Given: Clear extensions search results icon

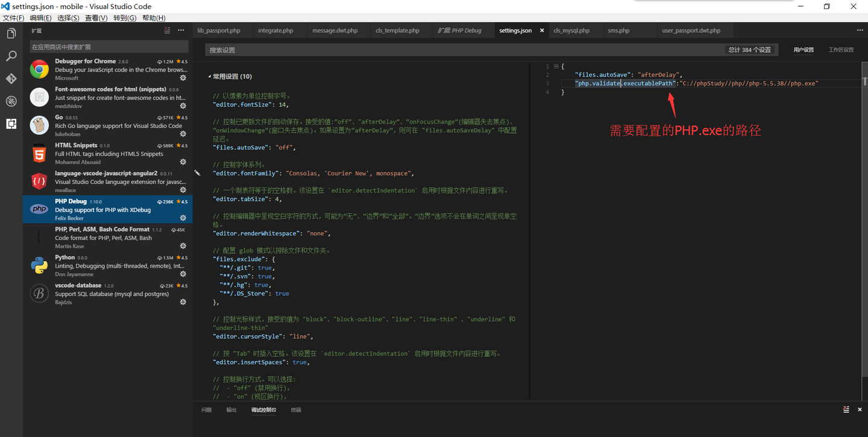Looking at the screenshot, I should tap(168, 30).
